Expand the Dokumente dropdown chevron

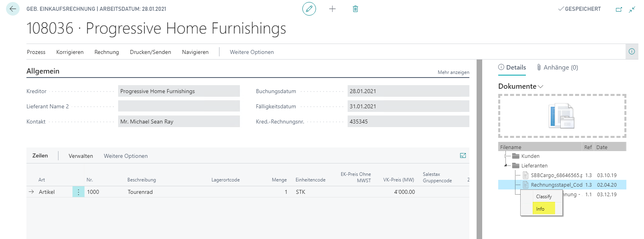[541, 87]
